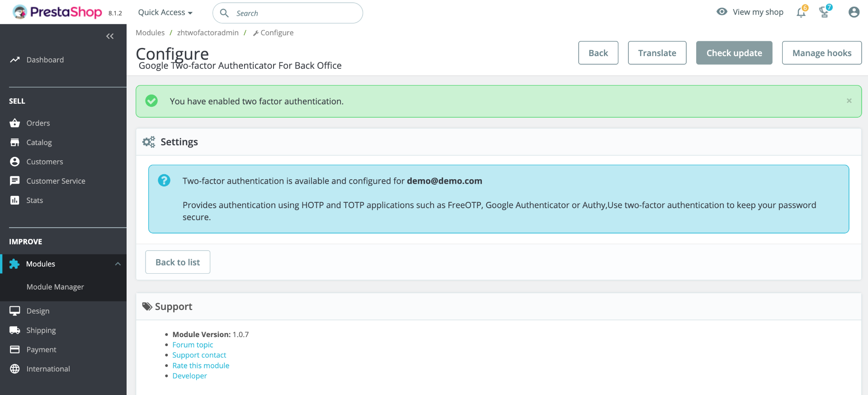868x395 pixels.
Task: Click the IMPROVE section label
Action: [x=25, y=242]
